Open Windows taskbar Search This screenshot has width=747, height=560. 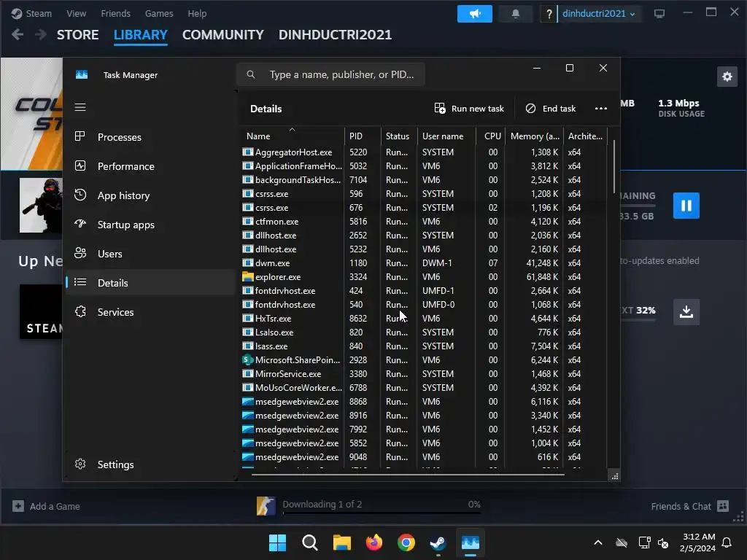pyautogui.click(x=309, y=542)
